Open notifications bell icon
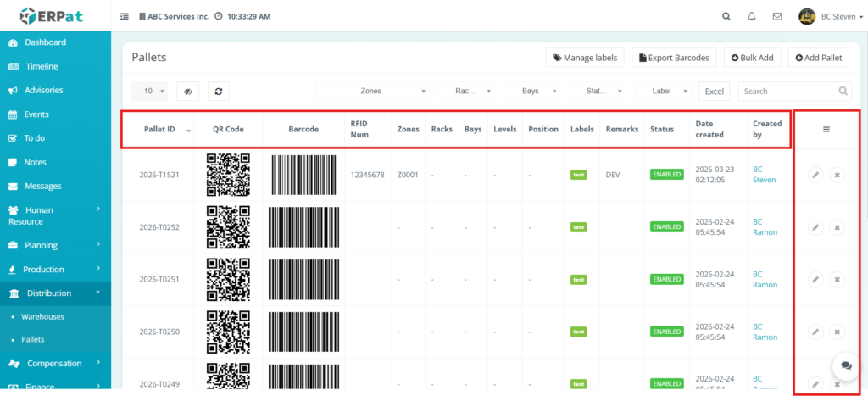Viewport: 868px width, 396px height. (x=751, y=16)
